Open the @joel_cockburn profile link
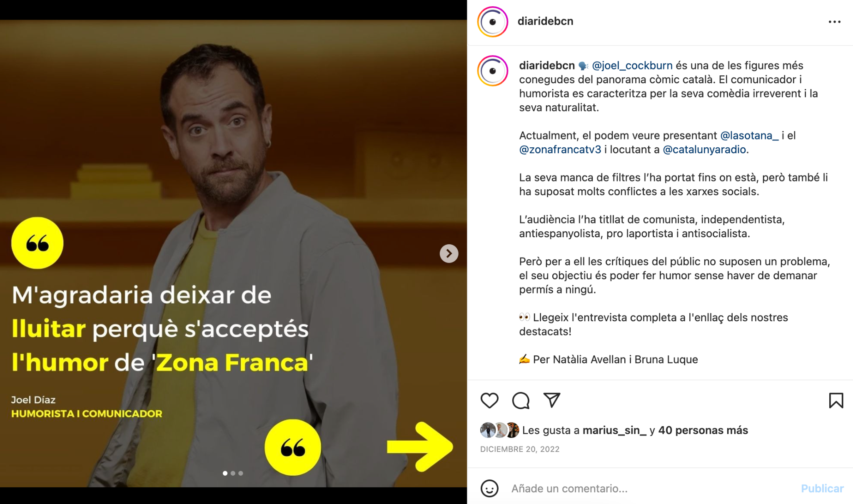Image resolution: width=853 pixels, height=504 pixels. tap(632, 65)
